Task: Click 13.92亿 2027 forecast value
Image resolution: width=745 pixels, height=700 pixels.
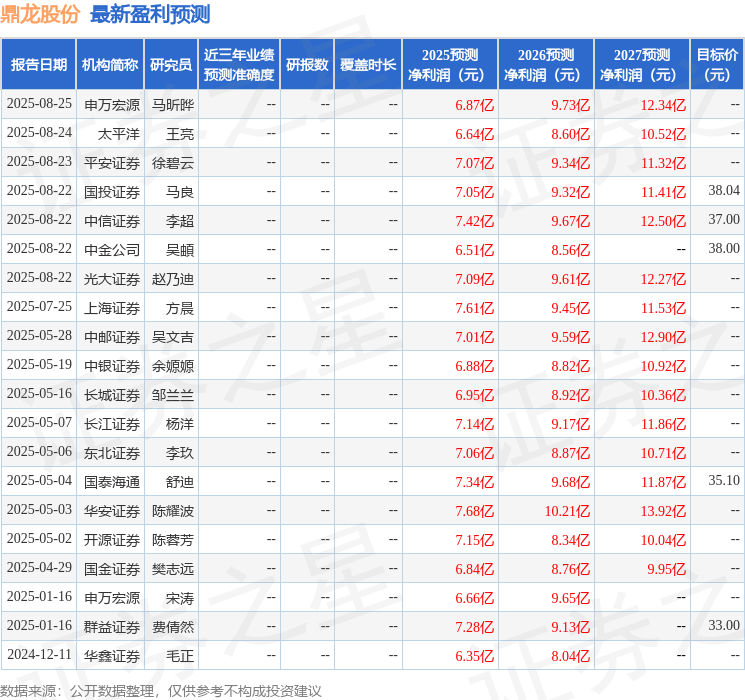Action: click(x=663, y=511)
